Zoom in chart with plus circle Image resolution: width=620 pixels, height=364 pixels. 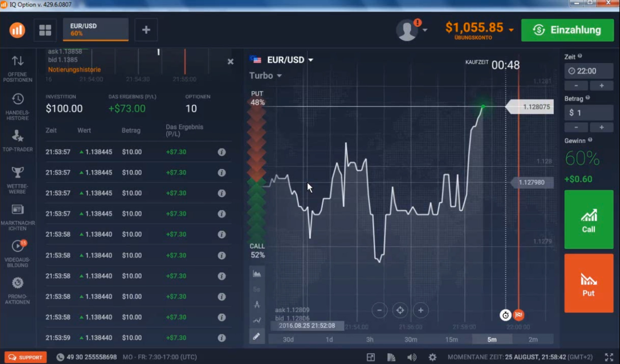[421, 310]
